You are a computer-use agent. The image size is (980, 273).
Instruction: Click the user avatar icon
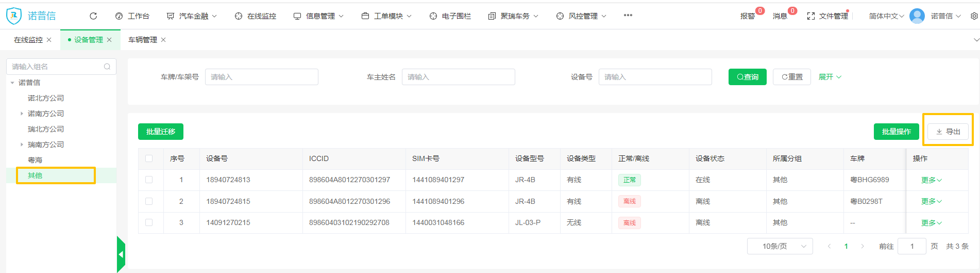tap(917, 16)
